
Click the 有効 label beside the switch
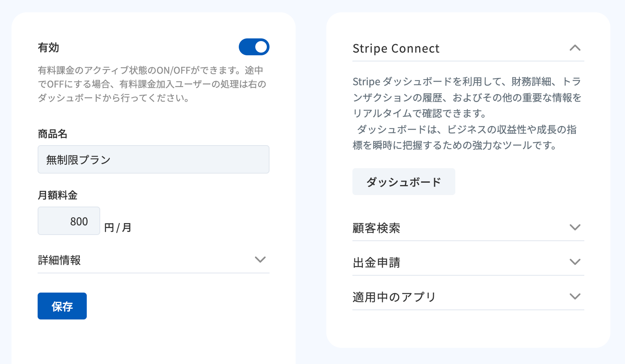click(48, 48)
